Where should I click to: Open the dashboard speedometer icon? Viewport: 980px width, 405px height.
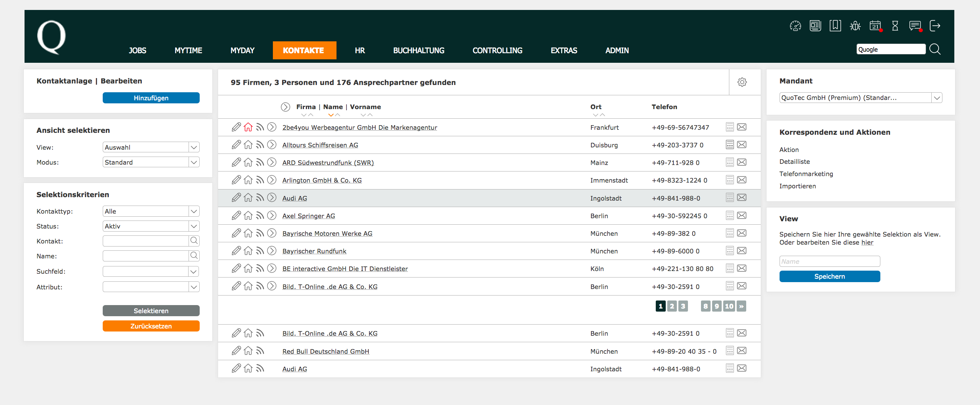coord(795,26)
